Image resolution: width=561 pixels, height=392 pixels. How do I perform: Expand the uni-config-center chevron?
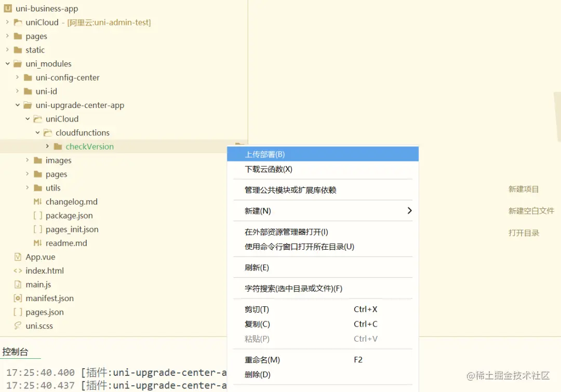[17, 77]
